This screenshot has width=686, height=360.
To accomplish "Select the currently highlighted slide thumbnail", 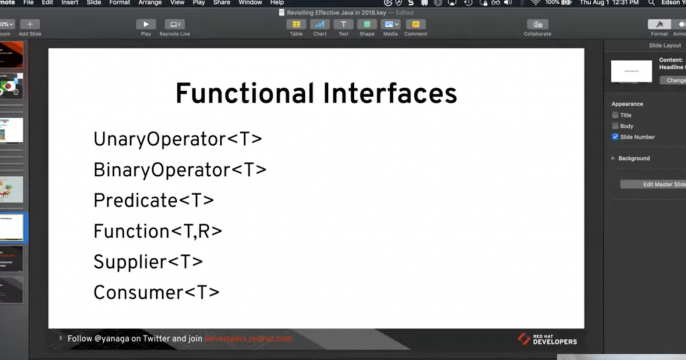I will [12, 227].
